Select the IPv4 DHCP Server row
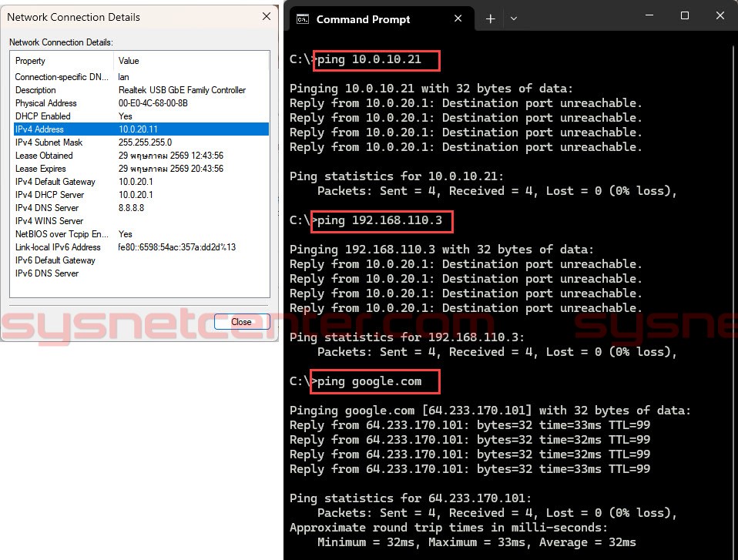 [x=141, y=195]
